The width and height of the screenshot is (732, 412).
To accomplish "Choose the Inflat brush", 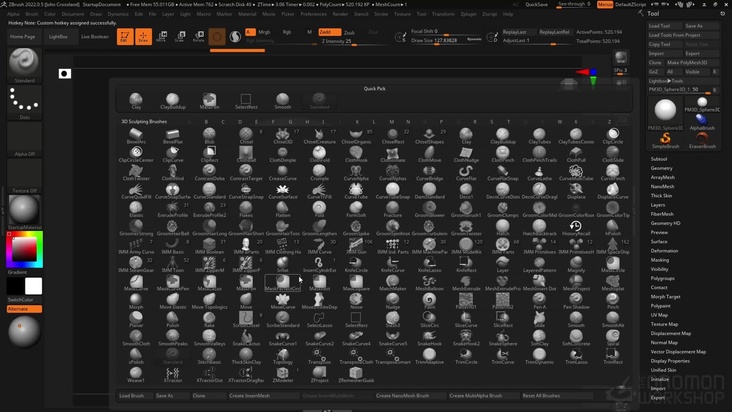I will [x=282, y=264].
